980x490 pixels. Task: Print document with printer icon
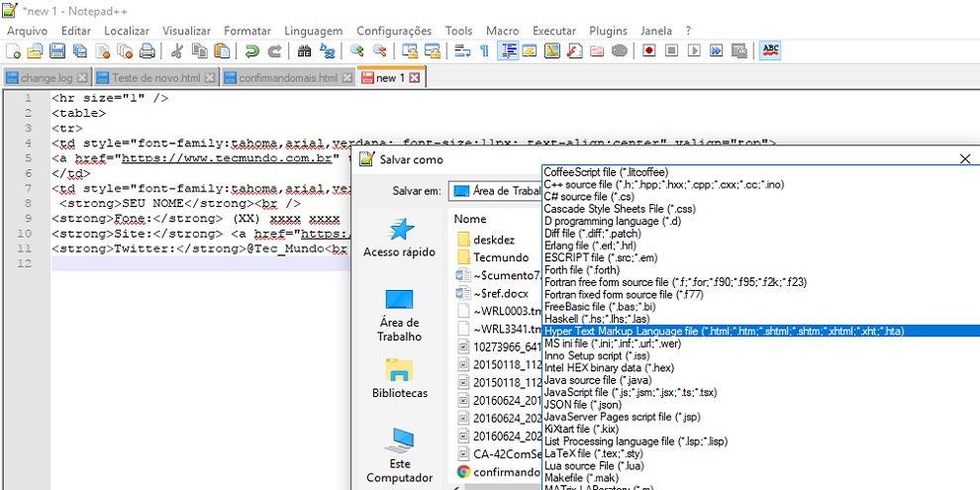click(147, 51)
